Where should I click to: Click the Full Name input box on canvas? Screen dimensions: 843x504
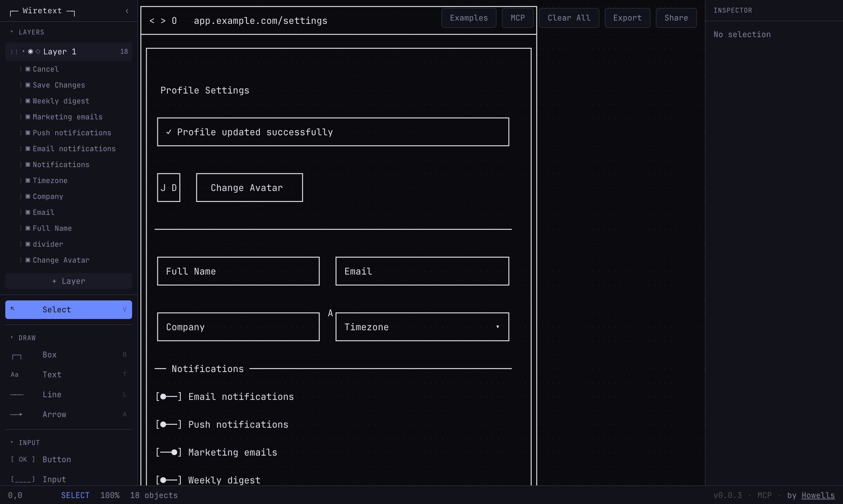tap(238, 271)
